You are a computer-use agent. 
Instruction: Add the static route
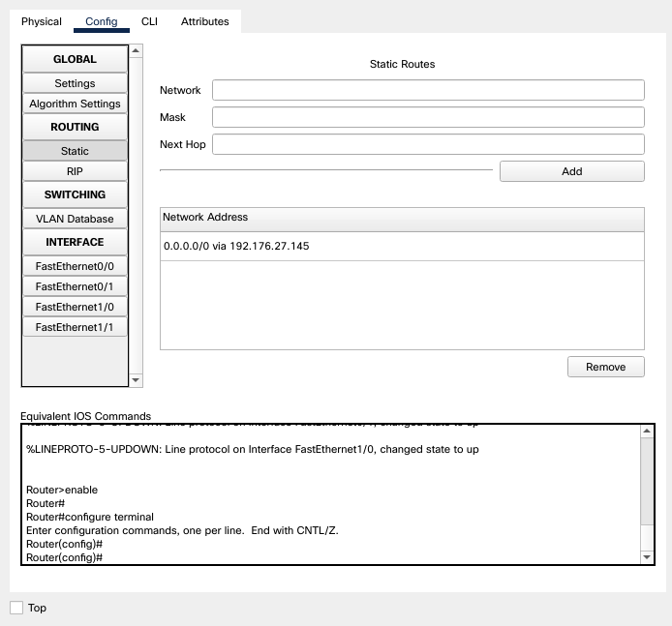571,171
